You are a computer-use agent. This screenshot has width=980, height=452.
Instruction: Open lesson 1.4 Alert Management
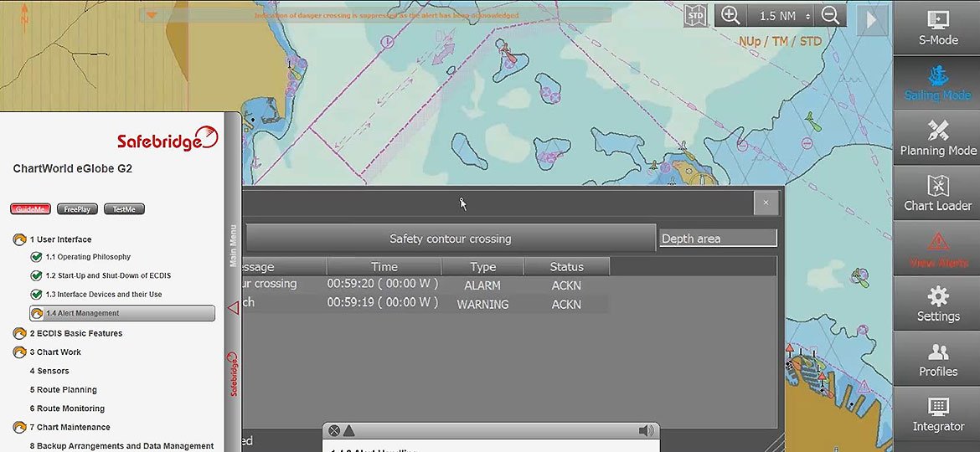click(121, 313)
